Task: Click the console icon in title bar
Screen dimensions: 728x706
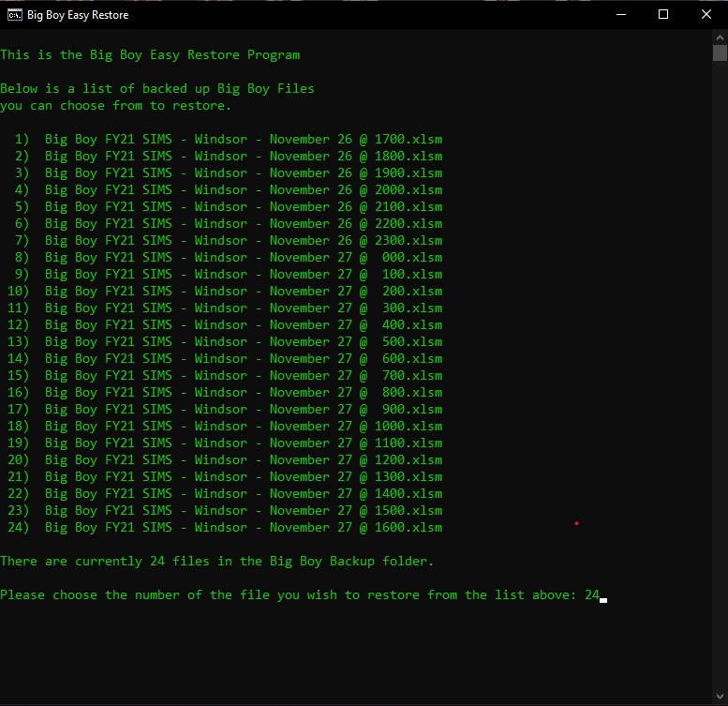Action: (x=14, y=15)
